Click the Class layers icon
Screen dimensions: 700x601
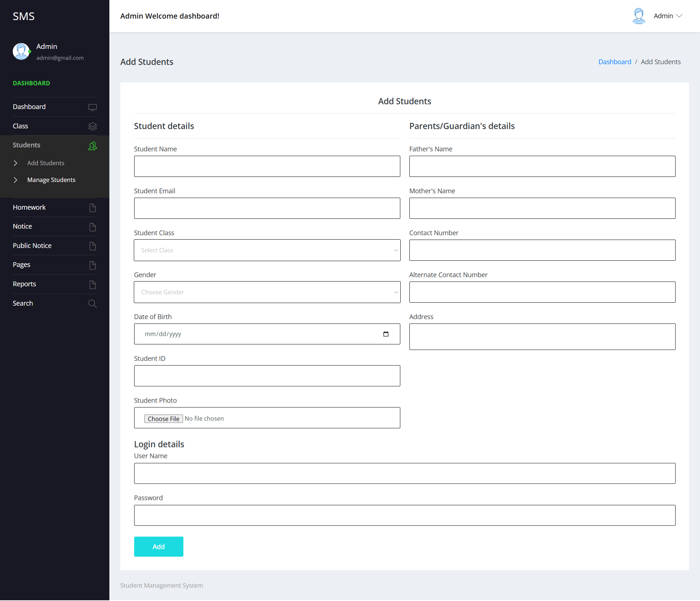[92, 126]
